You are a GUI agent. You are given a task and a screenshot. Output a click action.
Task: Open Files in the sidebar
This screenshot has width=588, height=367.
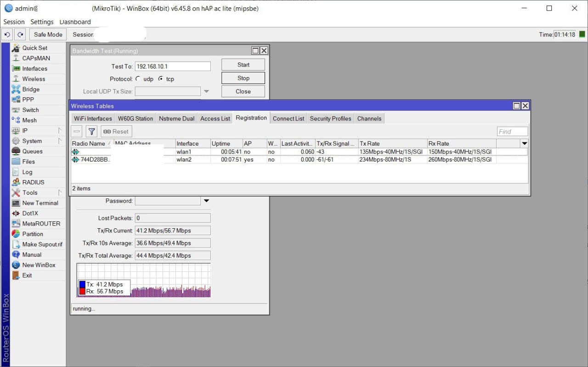(x=28, y=162)
